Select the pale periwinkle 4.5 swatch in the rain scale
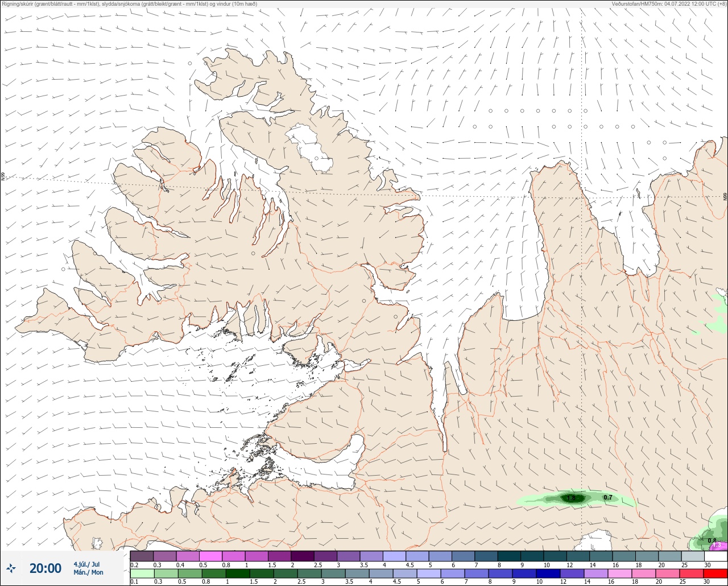Image resolution: width=728 pixels, height=586 pixels. [405, 573]
